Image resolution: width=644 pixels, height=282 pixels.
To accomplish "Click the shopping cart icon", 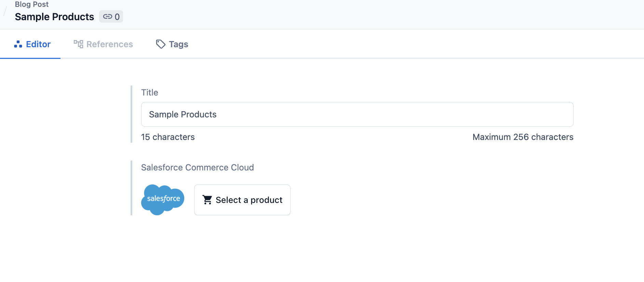I will [x=207, y=200].
